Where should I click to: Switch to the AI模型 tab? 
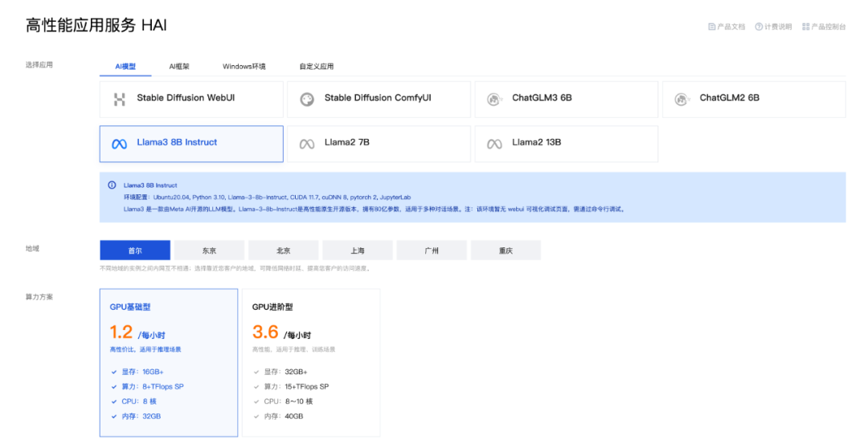coord(125,67)
